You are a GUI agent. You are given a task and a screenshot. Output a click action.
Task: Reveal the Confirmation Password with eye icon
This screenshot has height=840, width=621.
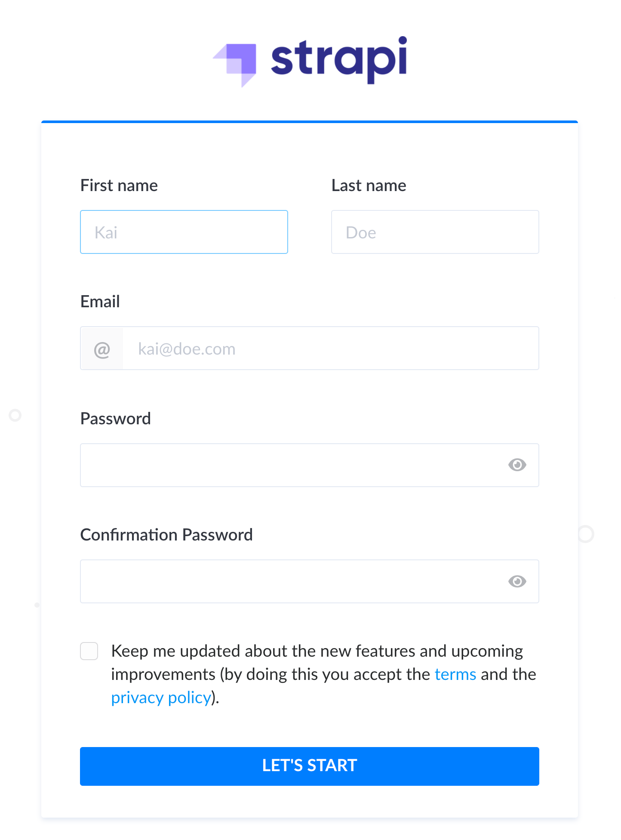pos(517,581)
